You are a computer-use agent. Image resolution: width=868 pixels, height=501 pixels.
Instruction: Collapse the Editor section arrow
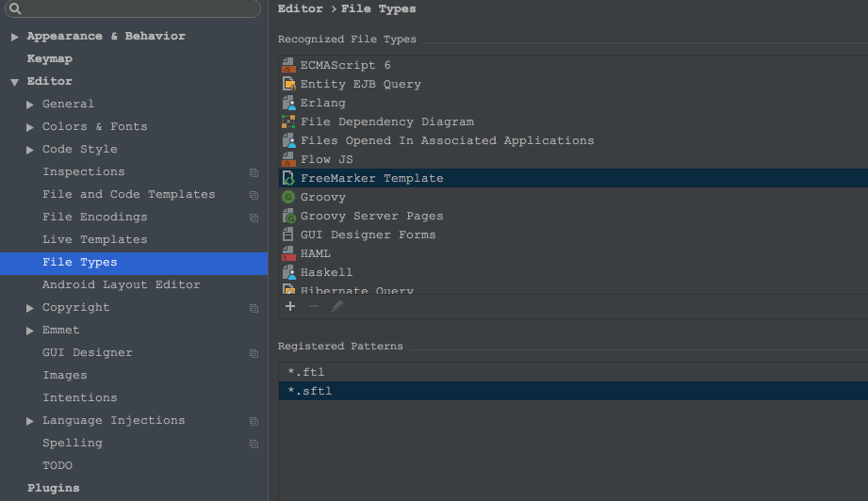[x=14, y=82]
